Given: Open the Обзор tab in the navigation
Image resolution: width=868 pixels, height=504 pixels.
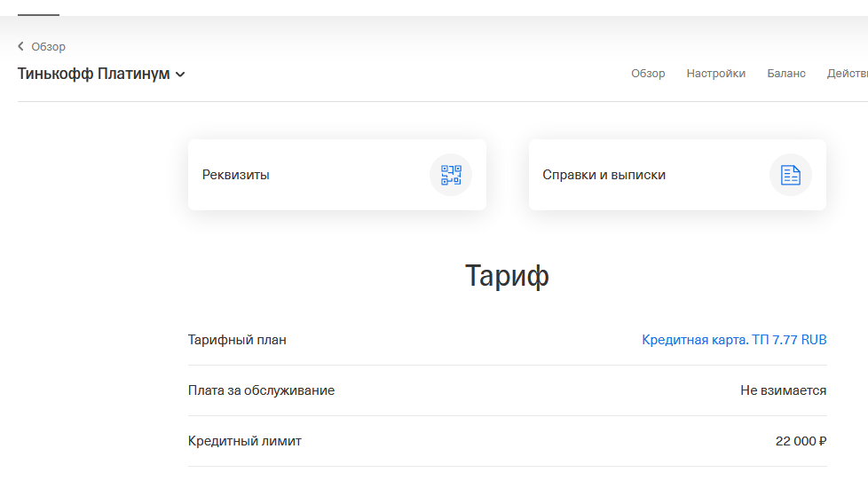Looking at the screenshot, I should click(648, 74).
